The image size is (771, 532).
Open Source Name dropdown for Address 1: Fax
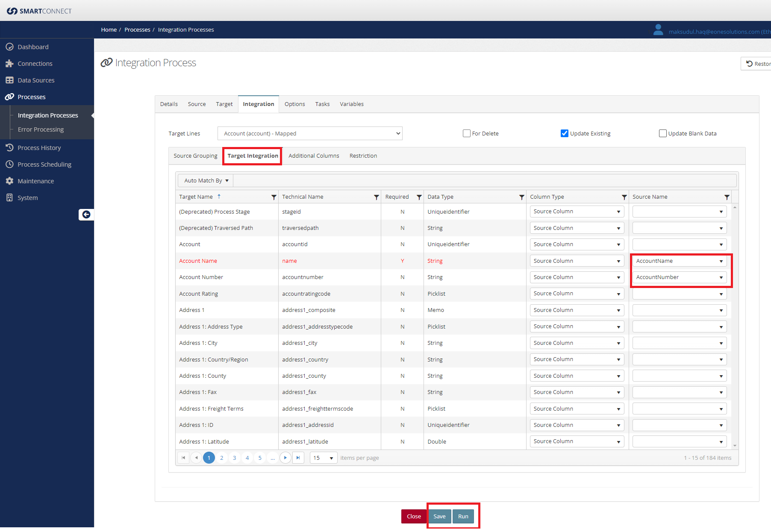pos(680,392)
